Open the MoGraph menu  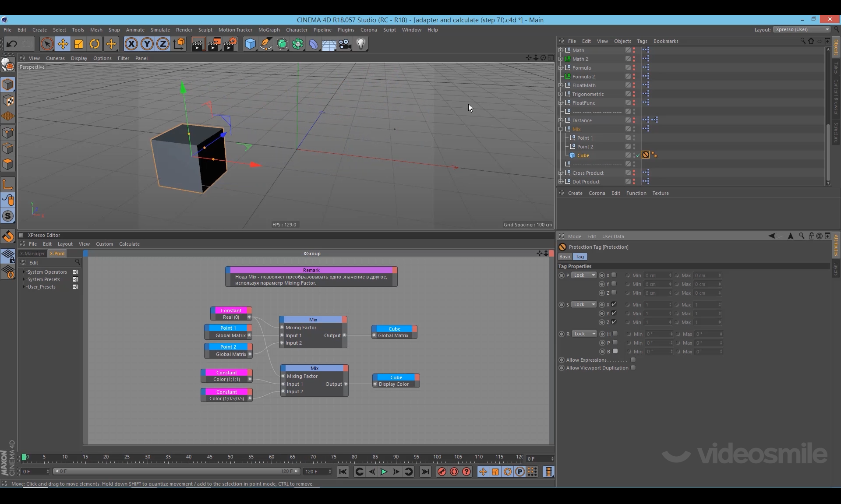tap(269, 30)
